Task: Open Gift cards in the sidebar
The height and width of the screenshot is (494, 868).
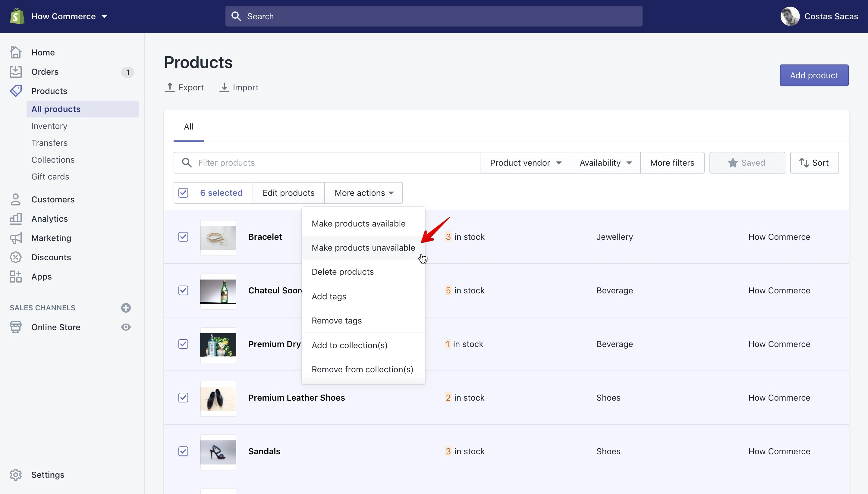Action: click(50, 177)
